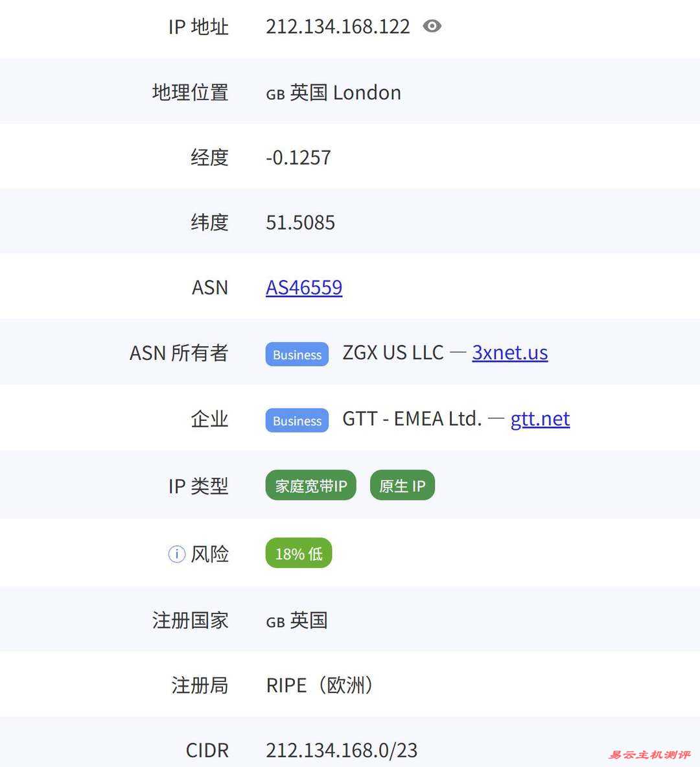The height and width of the screenshot is (767, 700).
Task: Click 英国 London location value
Action: [x=345, y=93]
